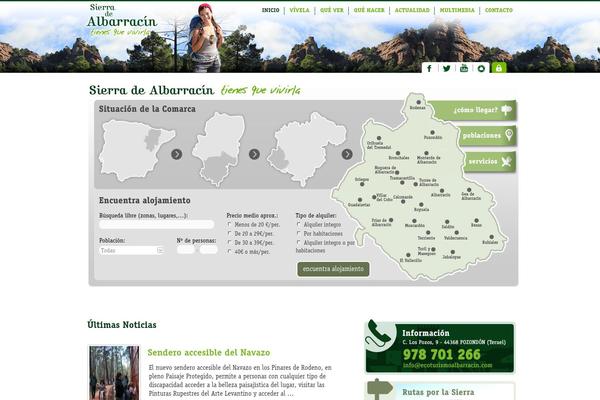The width and height of the screenshot is (600, 400).
Task: Click the Ródenas marker on the map
Action: point(419,102)
